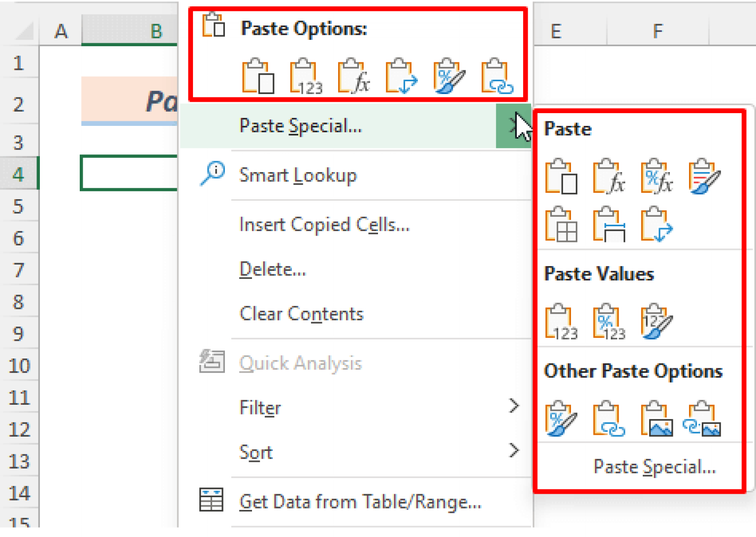The image size is (756, 537).
Task: Open Paste Special... in context menu
Action: click(356, 126)
